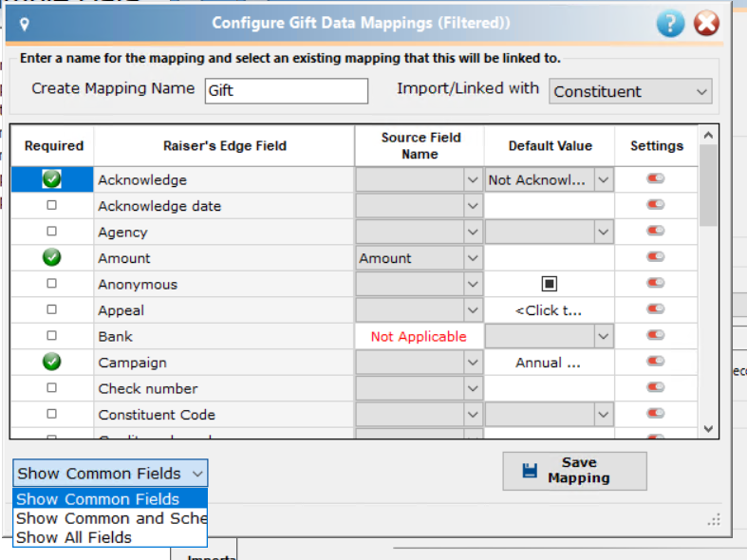Click Create Mapping Name field containing Gift
The image size is (747, 560).
[x=287, y=90]
